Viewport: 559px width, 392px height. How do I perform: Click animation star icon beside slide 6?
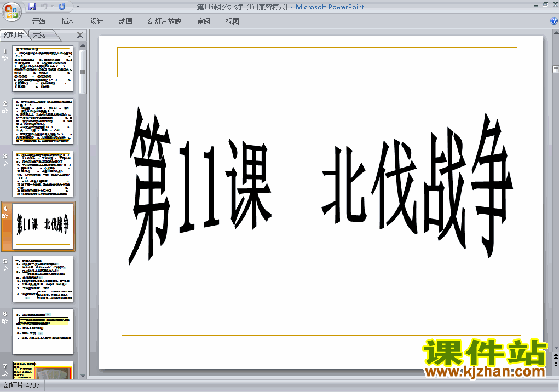5,321
